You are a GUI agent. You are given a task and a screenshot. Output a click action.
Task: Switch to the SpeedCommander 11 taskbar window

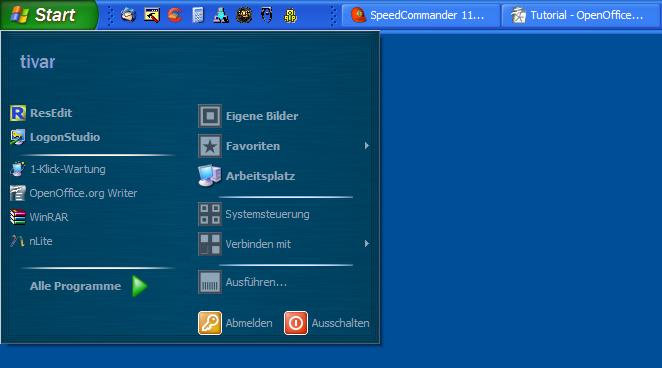pyautogui.click(x=421, y=15)
